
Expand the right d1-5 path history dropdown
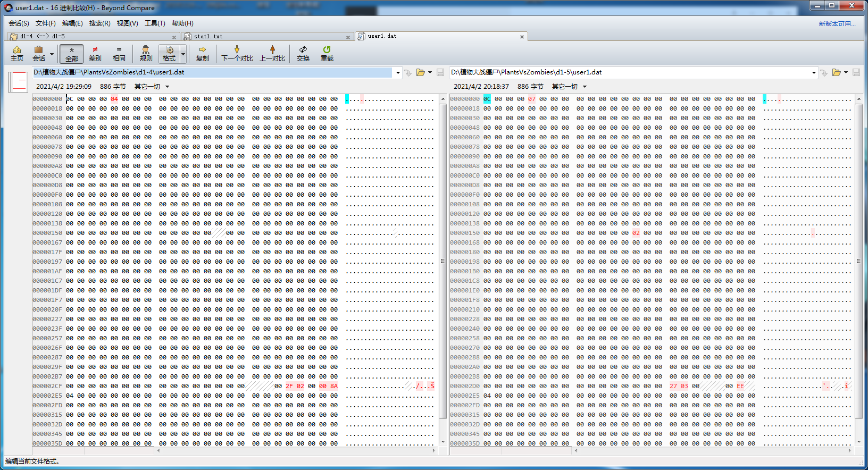[x=814, y=73]
